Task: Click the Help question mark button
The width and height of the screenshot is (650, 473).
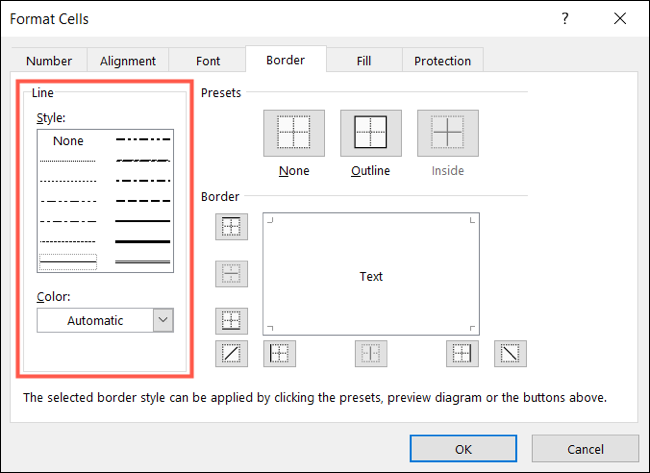Action: coord(565,19)
